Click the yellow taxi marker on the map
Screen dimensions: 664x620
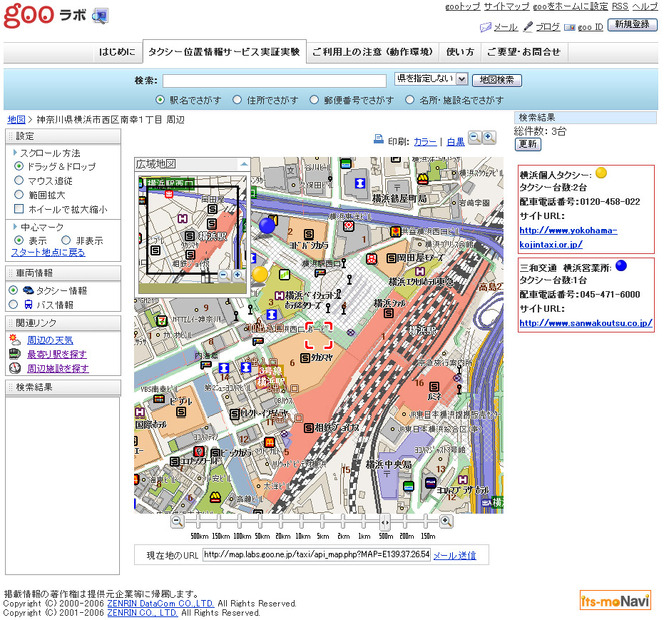pos(260,274)
